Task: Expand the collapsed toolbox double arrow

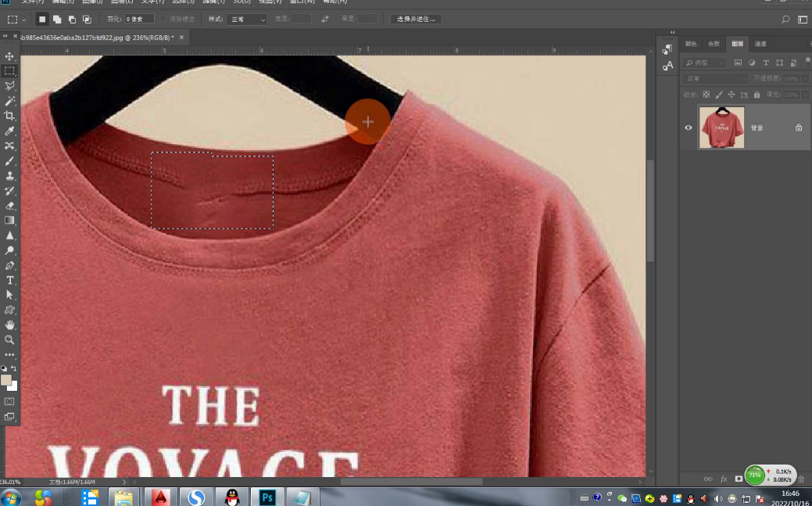Action: (5, 36)
